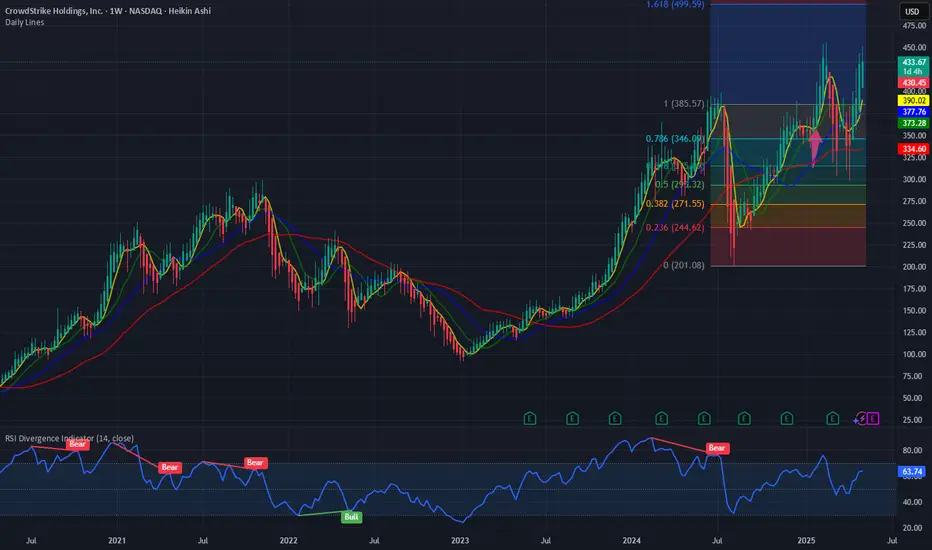Open the USD currency selector

tap(912, 11)
